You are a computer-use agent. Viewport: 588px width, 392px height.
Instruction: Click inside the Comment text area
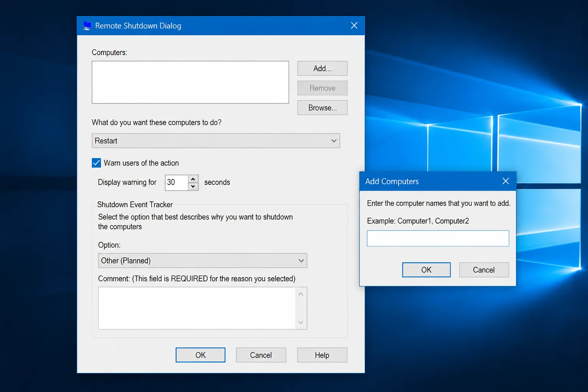click(x=197, y=308)
